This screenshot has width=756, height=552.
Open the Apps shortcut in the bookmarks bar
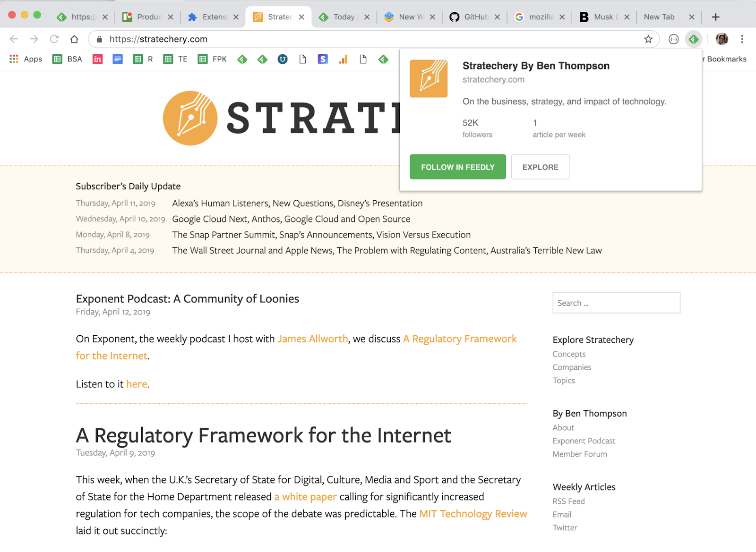coord(26,59)
